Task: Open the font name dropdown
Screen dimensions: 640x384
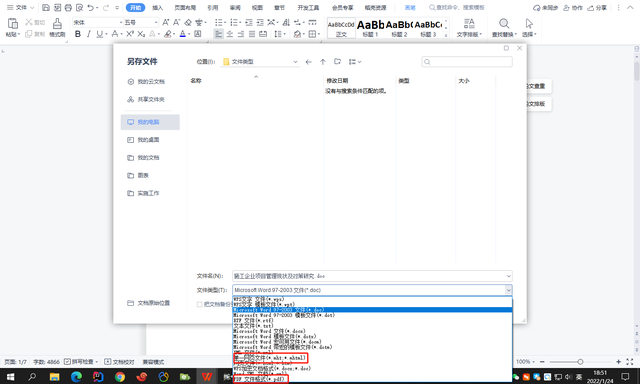Action: (121, 22)
